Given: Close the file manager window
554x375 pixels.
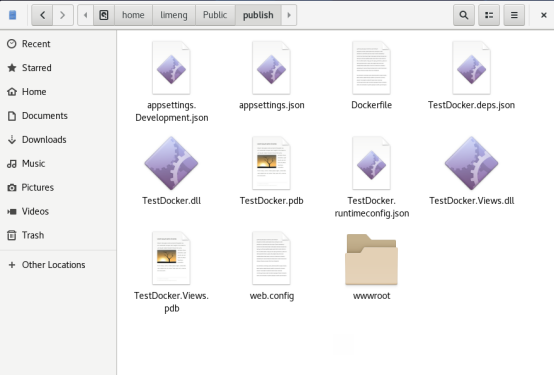Looking at the screenshot, I should (544, 15).
